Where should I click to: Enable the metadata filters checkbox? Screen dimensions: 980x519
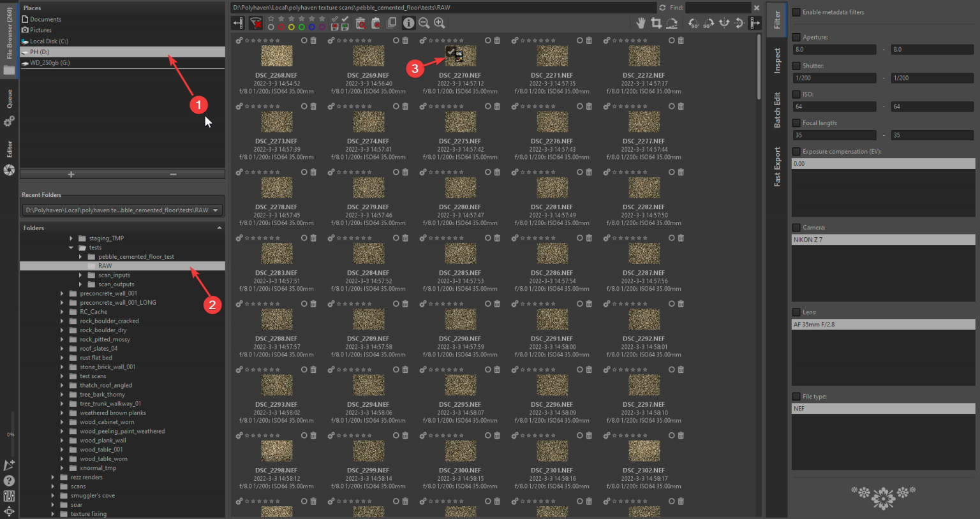[x=796, y=12]
